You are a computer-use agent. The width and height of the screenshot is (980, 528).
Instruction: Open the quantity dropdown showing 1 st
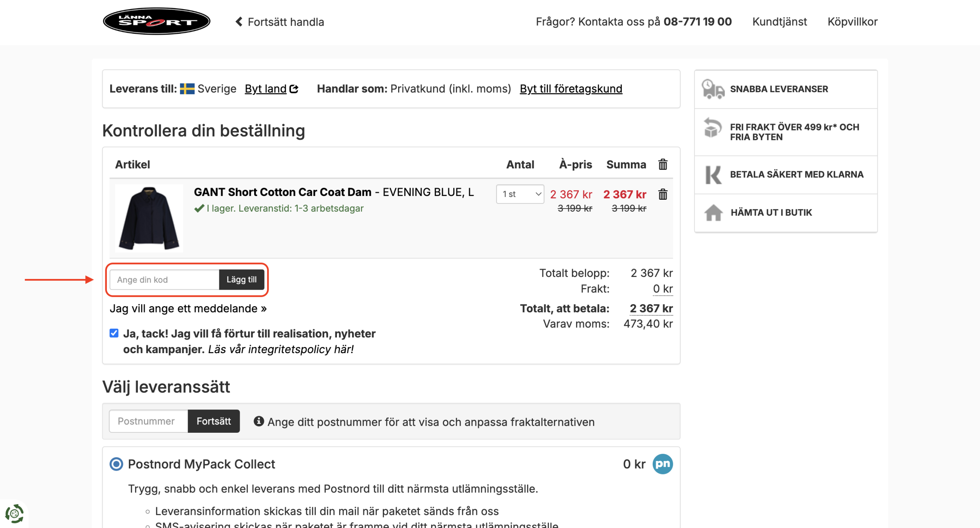pyautogui.click(x=520, y=194)
